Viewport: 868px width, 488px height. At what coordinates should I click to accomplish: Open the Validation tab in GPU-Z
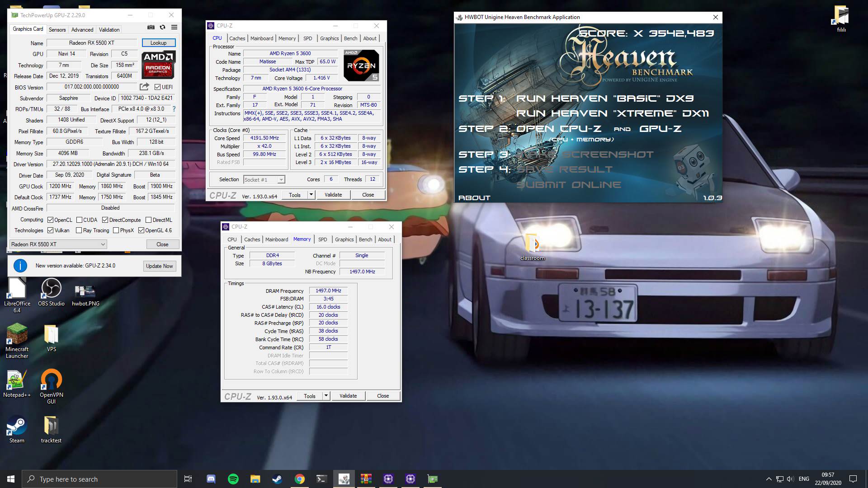point(109,30)
